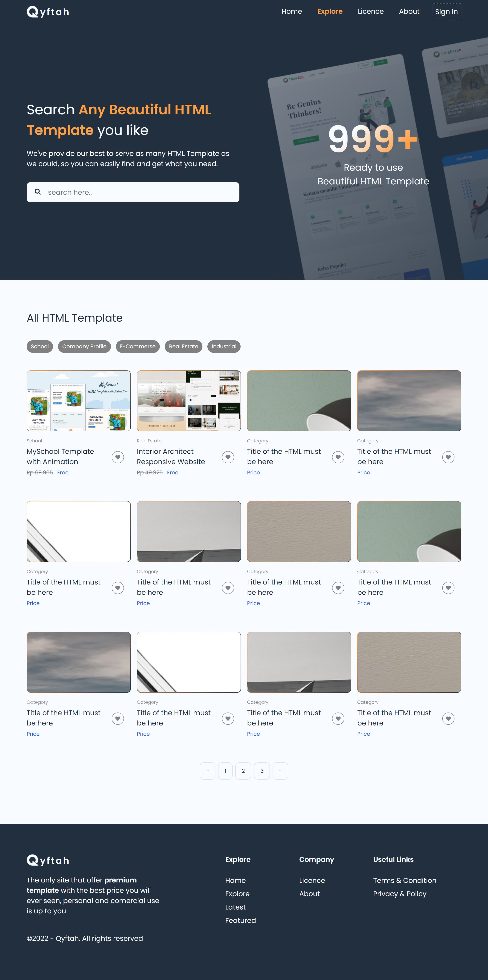Open footer Explore link
Screen dimensions: 488x980
237,894
